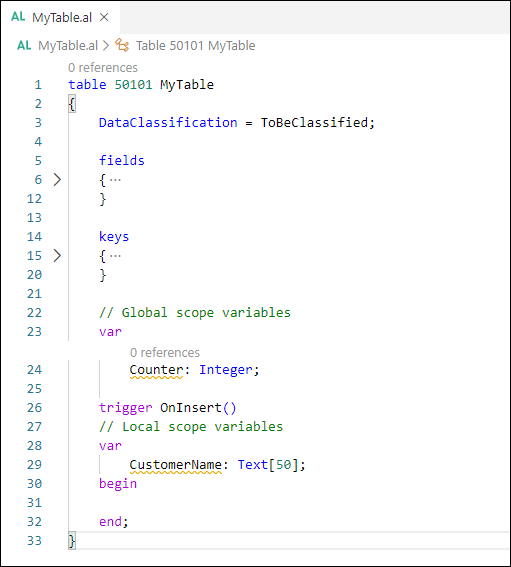Expand the folded fields block at line 6
Screen dimensions: 511x567
pyautogui.click(x=57, y=180)
